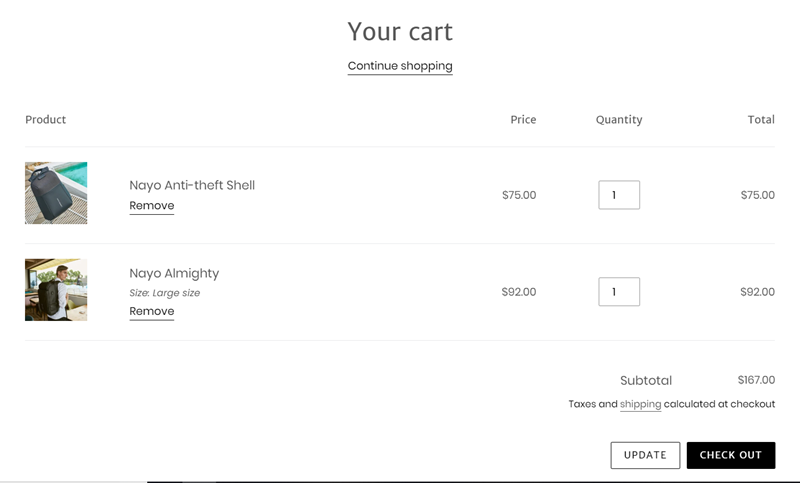Proceed with the CHECK OUT button
Viewport: 800px width, 483px height.
click(731, 455)
